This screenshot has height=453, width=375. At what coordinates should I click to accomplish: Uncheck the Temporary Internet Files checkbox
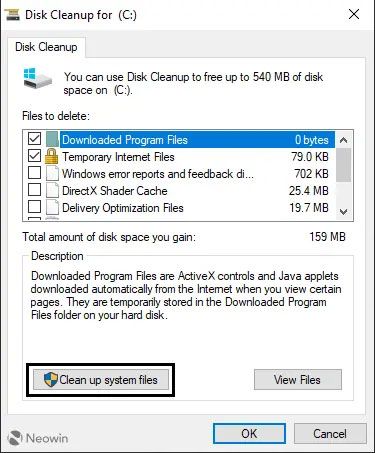point(34,156)
